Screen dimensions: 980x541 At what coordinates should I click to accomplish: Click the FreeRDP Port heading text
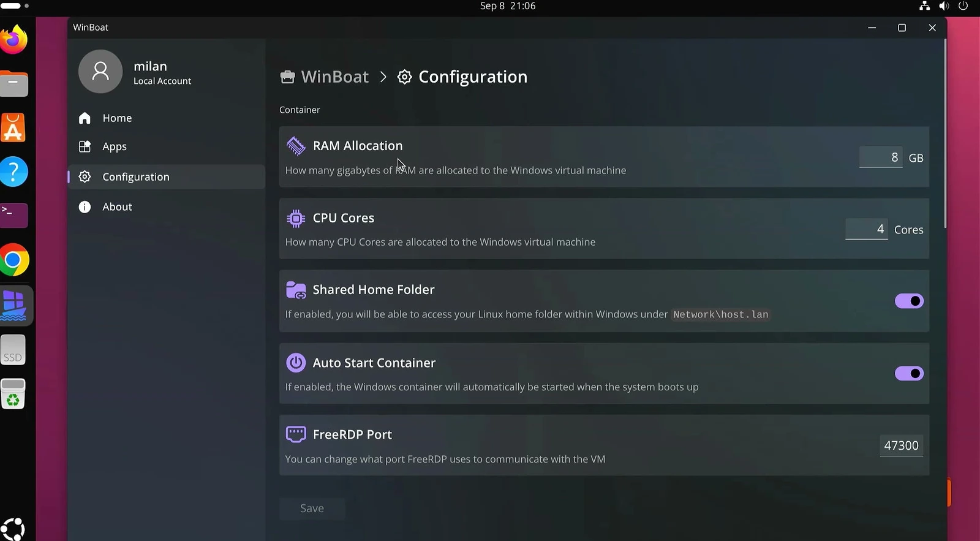point(352,434)
